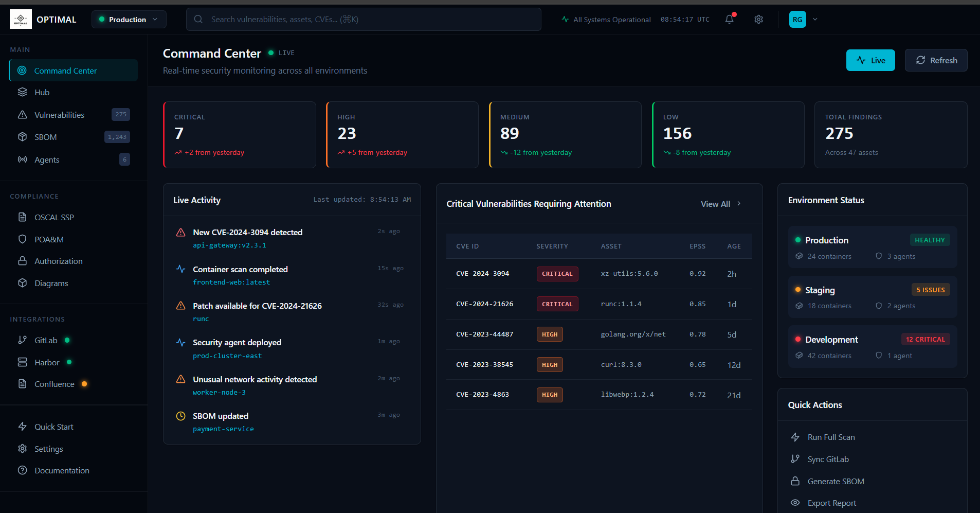Open the Agents panel from the sidebar
Screen dimensions: 980x513
click(23, 160)
